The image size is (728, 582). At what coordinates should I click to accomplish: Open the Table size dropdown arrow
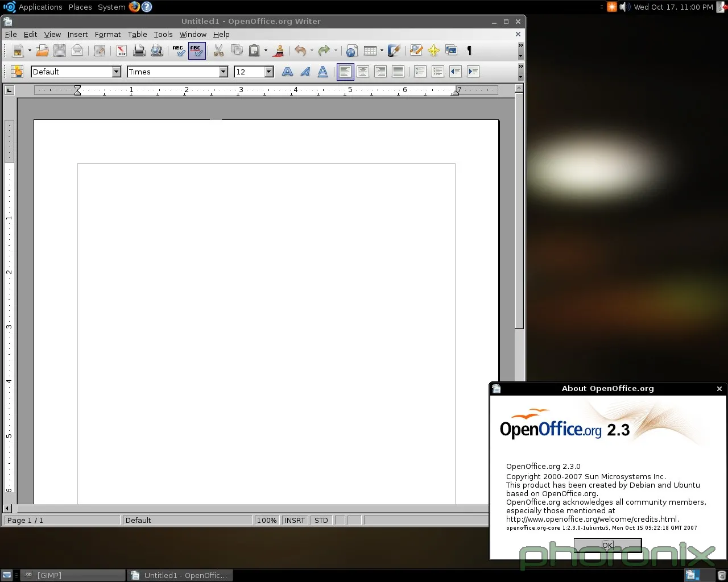coord(382,51)
